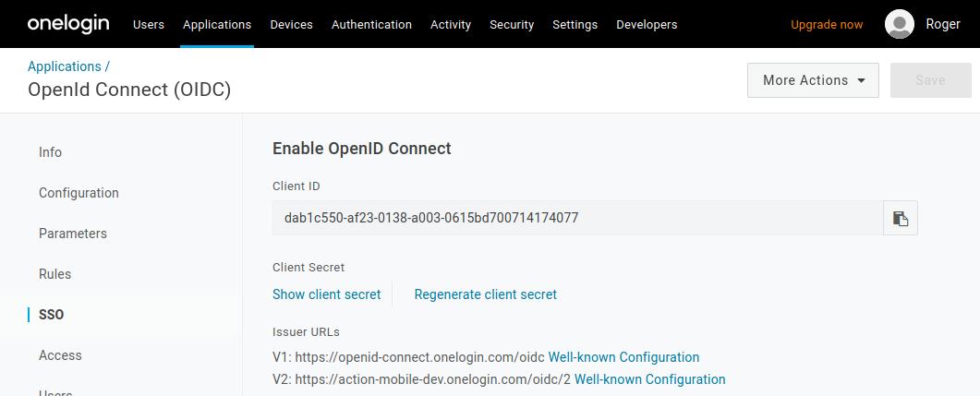Regenerate the client secret
This screenshot has height=396, width=980.
[485, 294]
